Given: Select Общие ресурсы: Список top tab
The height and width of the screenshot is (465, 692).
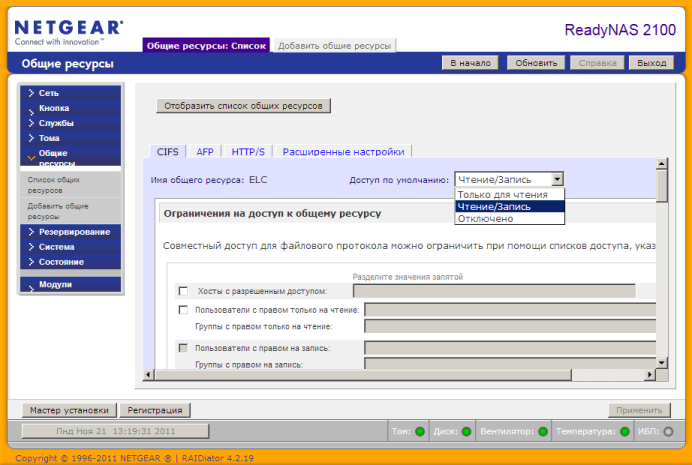Looking at the screenshot, I should coord(206,45).
